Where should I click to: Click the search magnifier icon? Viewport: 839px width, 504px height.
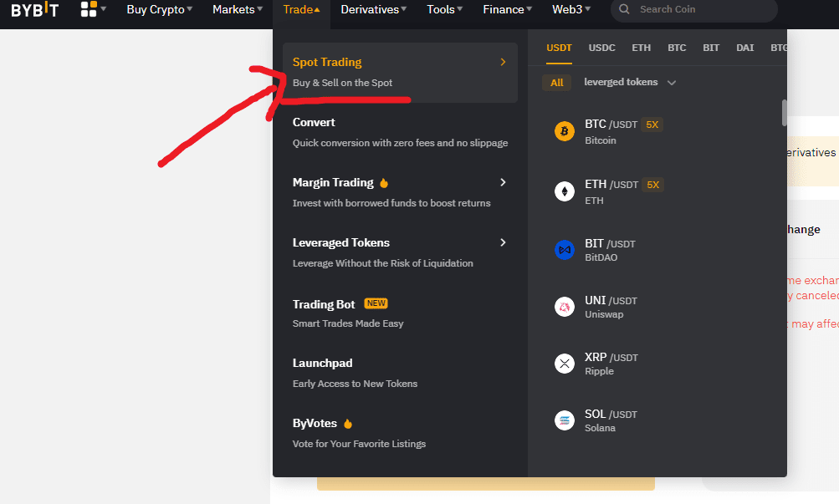click(624, 9)
